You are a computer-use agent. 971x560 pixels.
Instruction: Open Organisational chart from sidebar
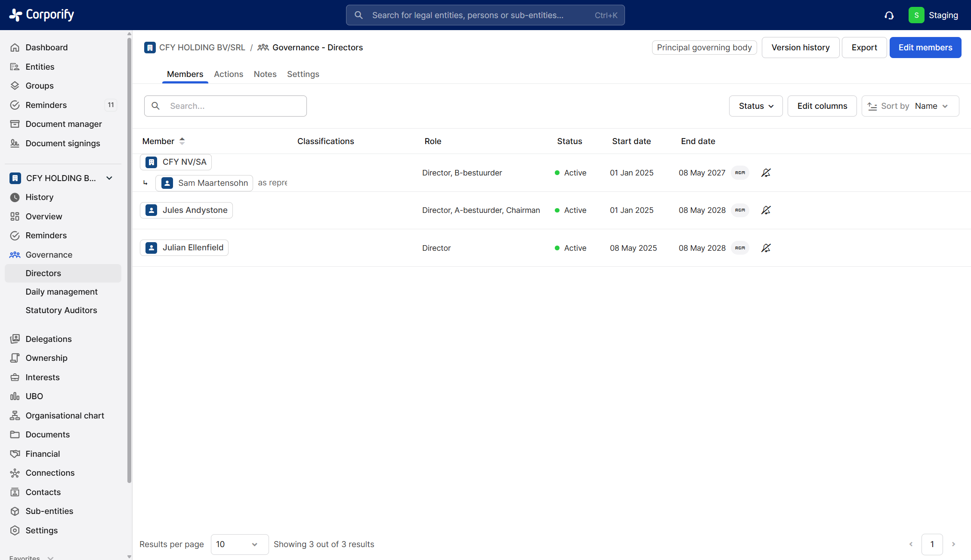point(65,415)
